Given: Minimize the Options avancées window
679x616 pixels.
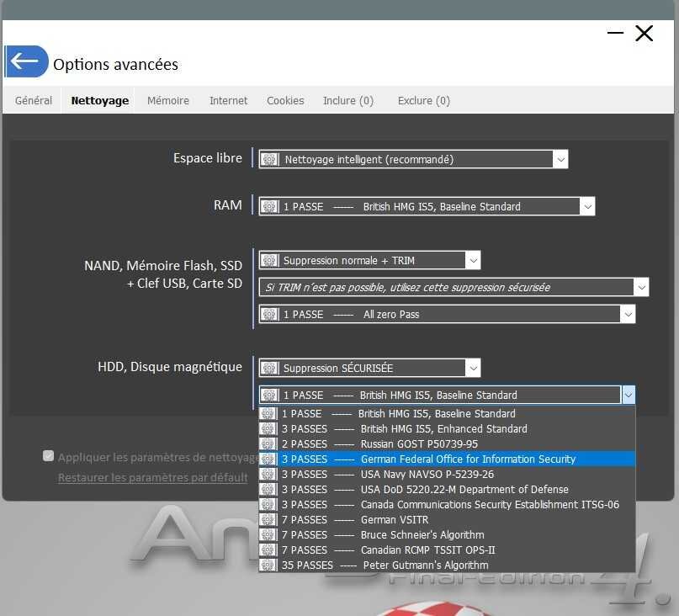Looking at the screenshot, I should [x=615, y=33].
